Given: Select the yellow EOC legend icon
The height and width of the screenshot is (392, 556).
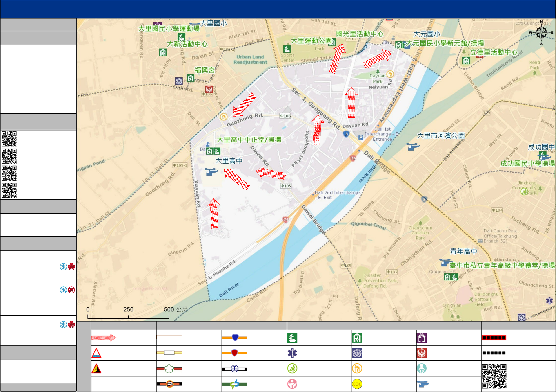Looking at the screenshot, I should coord(357,384).
